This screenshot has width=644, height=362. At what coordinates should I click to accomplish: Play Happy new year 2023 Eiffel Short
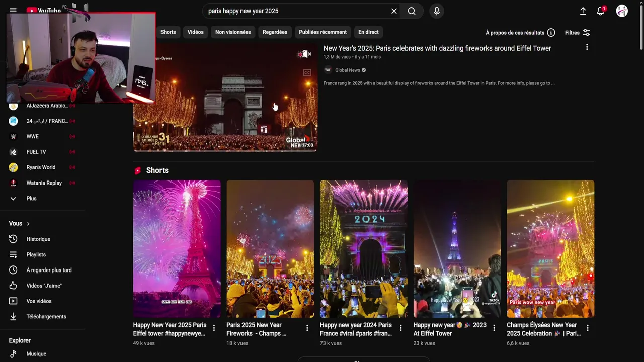pos(457,249)
